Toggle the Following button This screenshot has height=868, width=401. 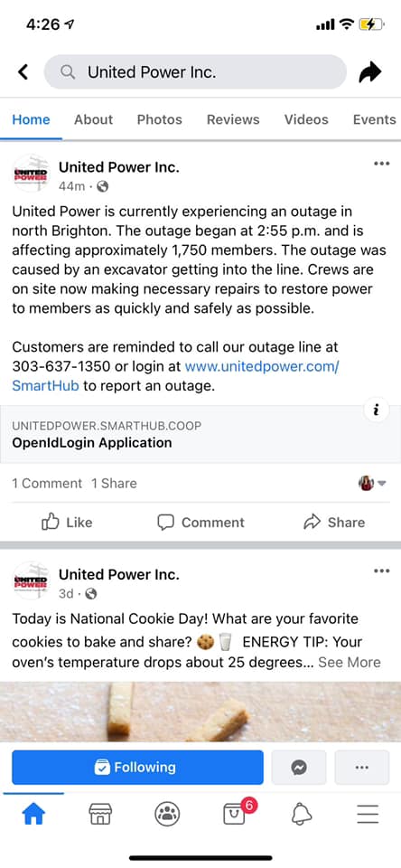click(x=137, y=768)
